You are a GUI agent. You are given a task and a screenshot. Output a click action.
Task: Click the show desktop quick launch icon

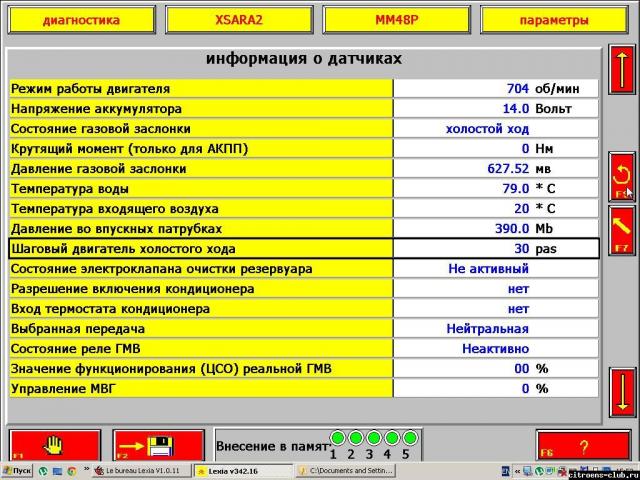57,471
